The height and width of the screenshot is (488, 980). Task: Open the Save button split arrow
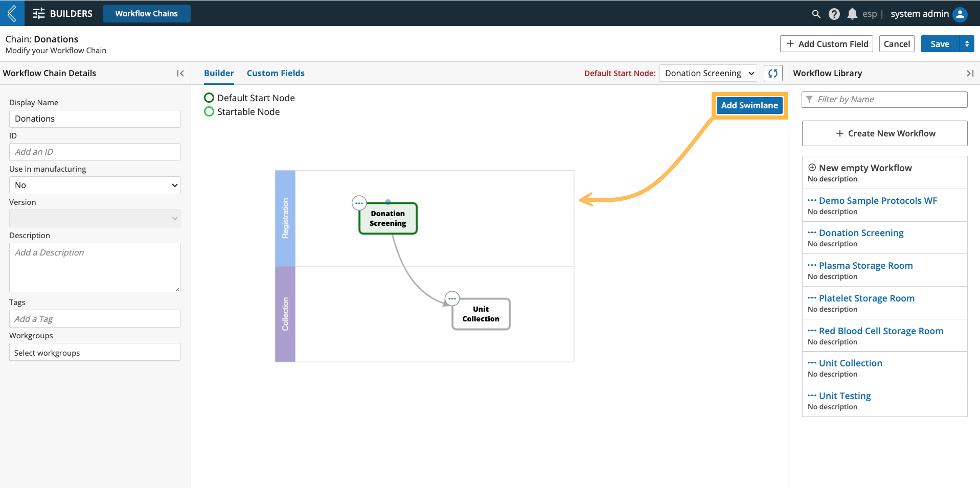tap(967, 44)
